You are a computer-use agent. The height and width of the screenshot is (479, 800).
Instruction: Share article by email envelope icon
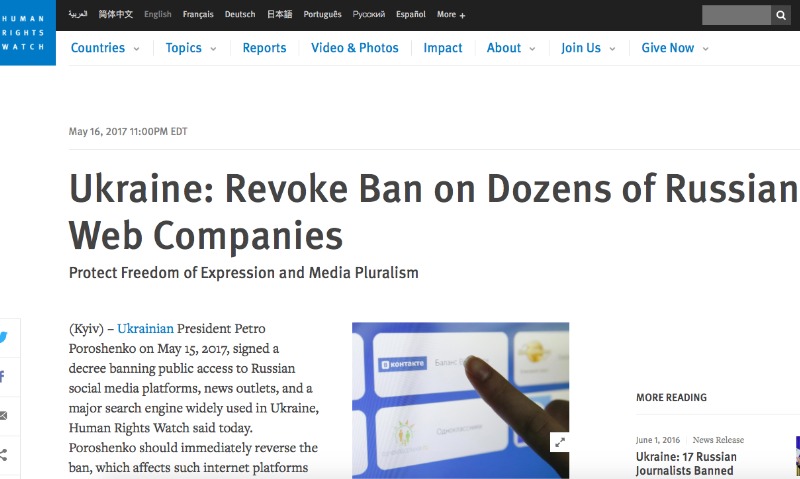tap(4, 415)
